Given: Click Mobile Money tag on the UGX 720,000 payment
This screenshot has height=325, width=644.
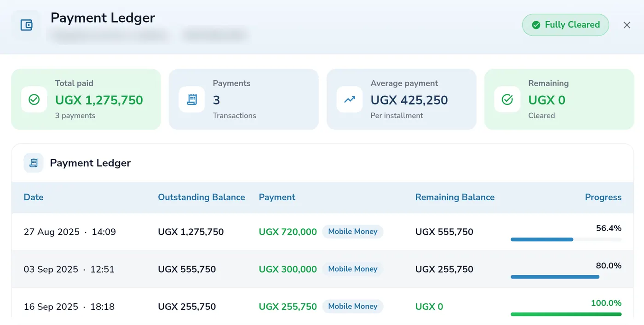Looking at the screenshot, I should click(x=353, y=232).
